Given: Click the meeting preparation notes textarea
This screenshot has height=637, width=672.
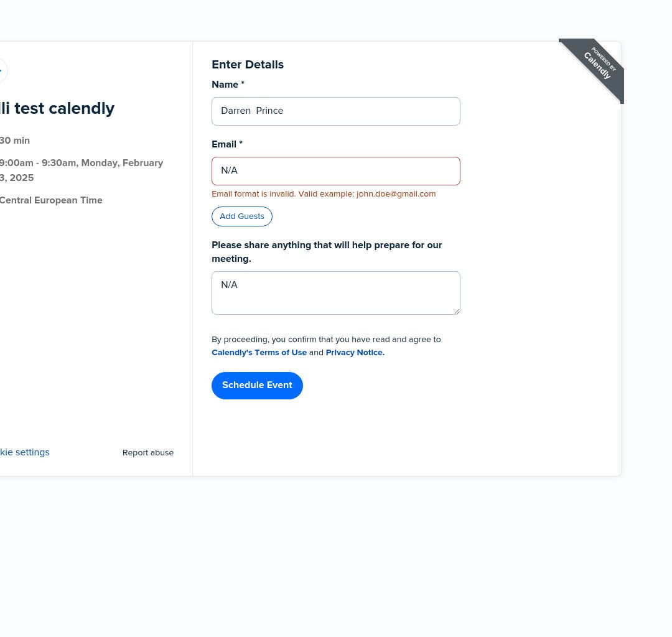Looking at the screenshot, I should pos(335,293).
